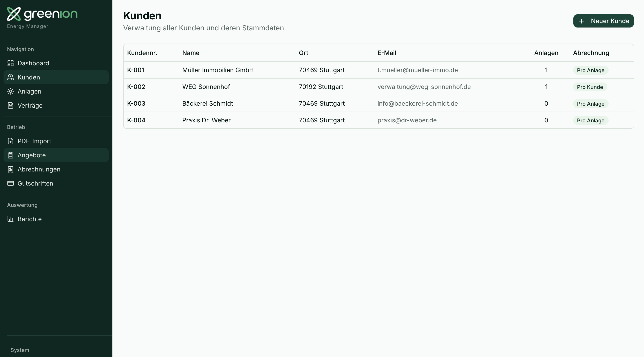Switch to the Kunden section
The width and height of the screenshot is (644, 357).
pyautogui.click(x=29, y=77)
